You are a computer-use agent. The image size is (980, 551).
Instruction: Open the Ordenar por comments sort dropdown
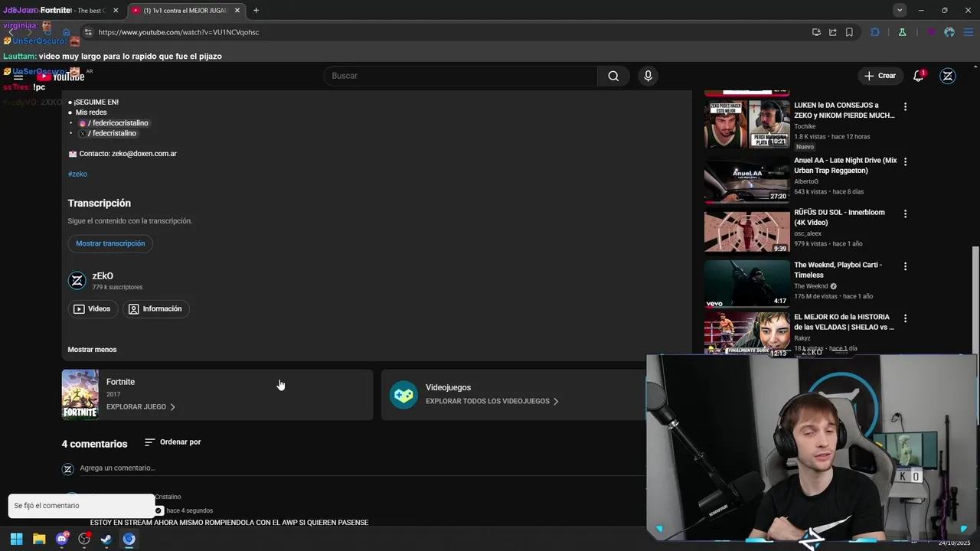(x=172, y=442)
